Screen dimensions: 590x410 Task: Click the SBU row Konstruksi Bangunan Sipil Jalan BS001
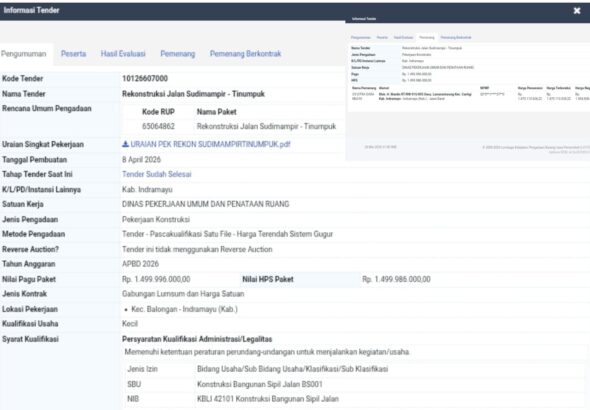pyautogui.click(x=260, y=384)
